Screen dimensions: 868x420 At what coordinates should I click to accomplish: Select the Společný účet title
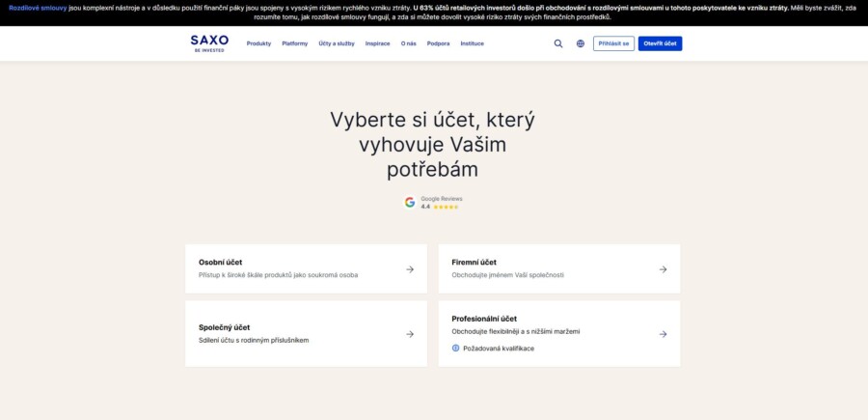click(224, 327)
